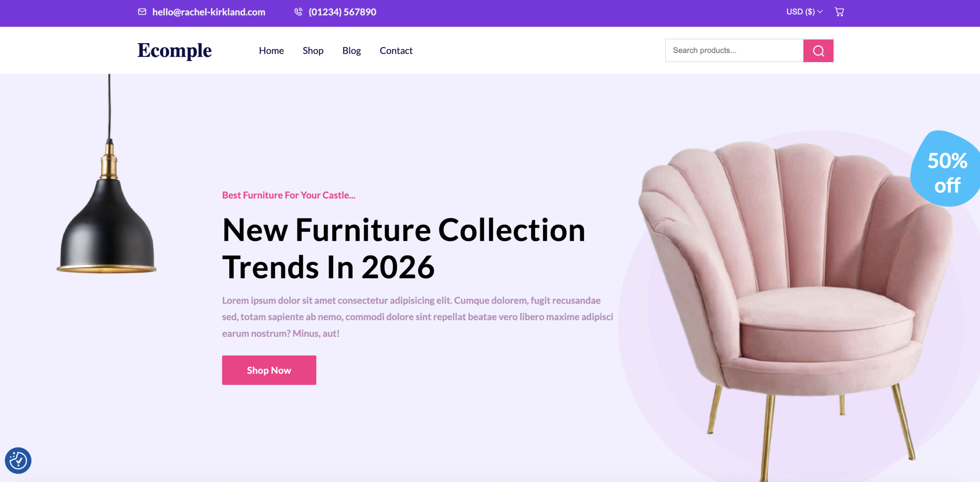Click the Shop Now button
The width and height of the screenshot is (980, 482).
[269, 370]
